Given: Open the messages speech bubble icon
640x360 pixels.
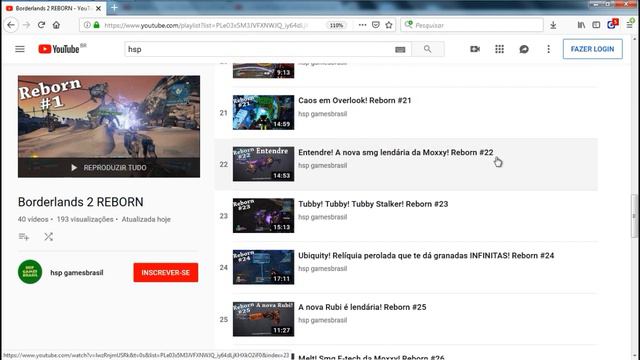Looking at the screenshot, I should click(524, 49).
